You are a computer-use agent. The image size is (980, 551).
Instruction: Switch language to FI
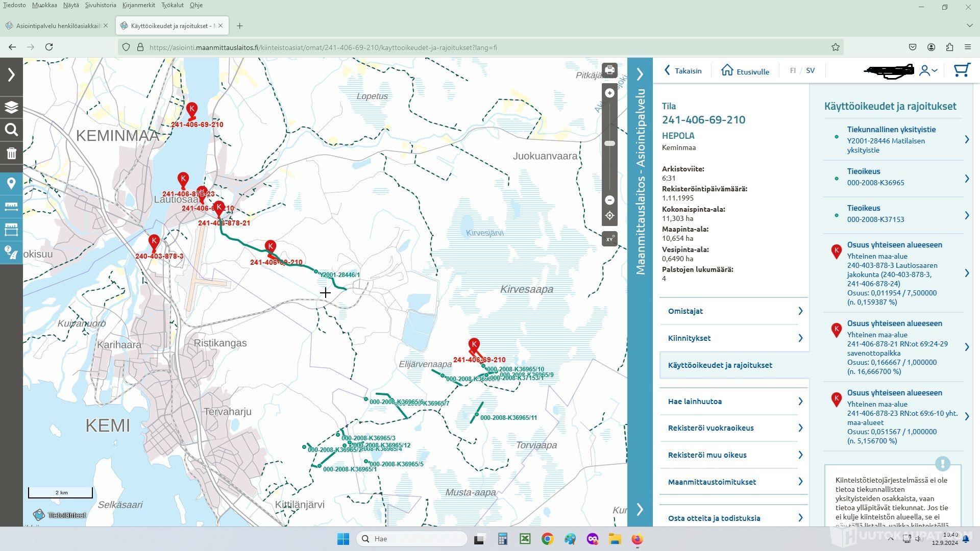tap(793, 71)
